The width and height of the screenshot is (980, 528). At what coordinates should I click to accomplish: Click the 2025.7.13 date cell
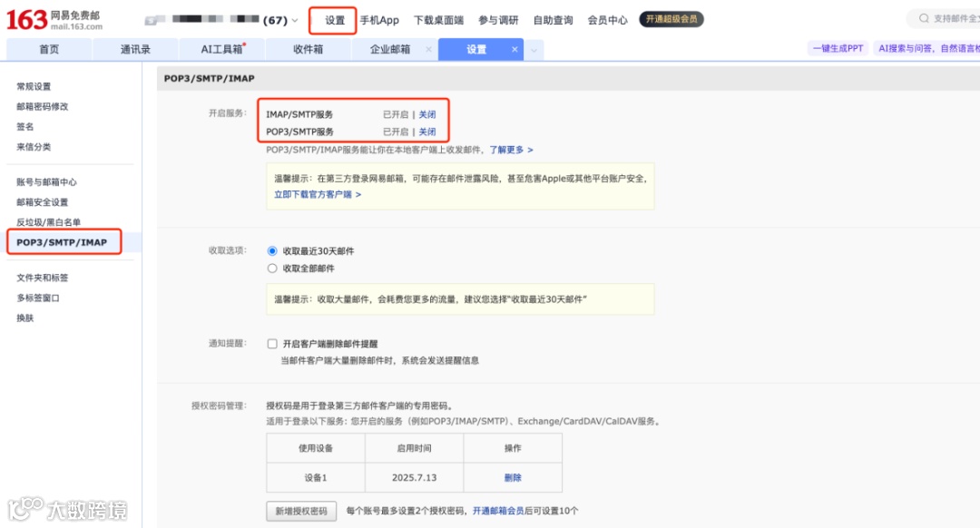(415, 477)
